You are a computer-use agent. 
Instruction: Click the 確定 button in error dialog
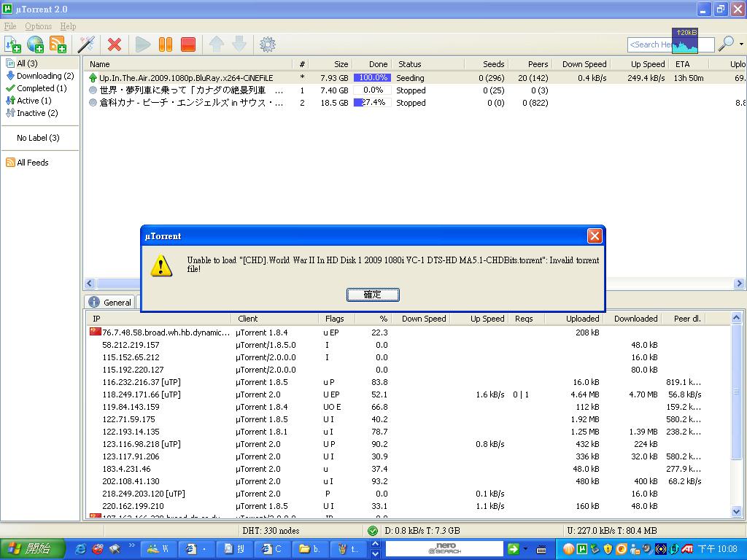coord(373,295)
